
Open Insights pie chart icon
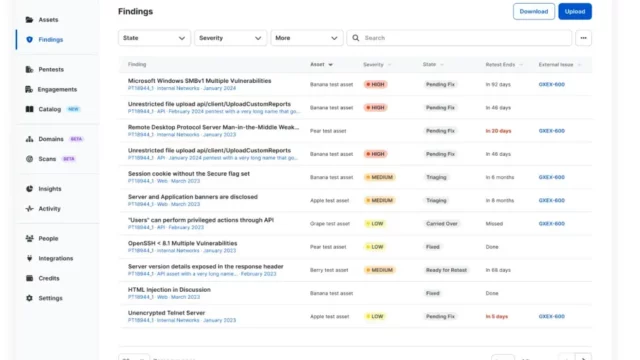(x=29, y=189)
